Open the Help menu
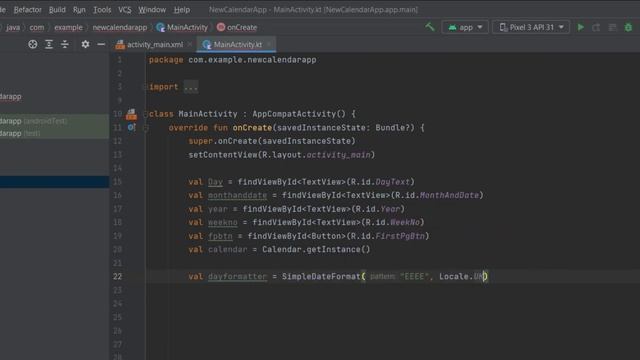Image resolution: width=640 pixels, height=360 pixels. point(182,9)
